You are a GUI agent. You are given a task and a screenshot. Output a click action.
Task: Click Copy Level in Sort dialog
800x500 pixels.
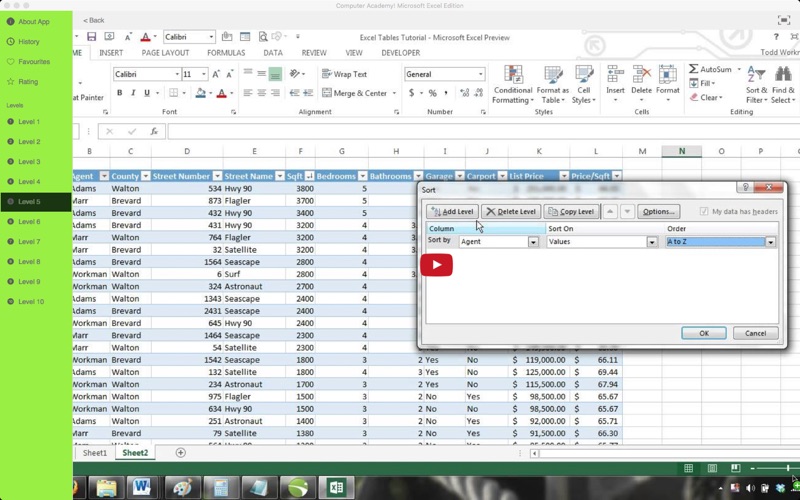pos(571,211)
